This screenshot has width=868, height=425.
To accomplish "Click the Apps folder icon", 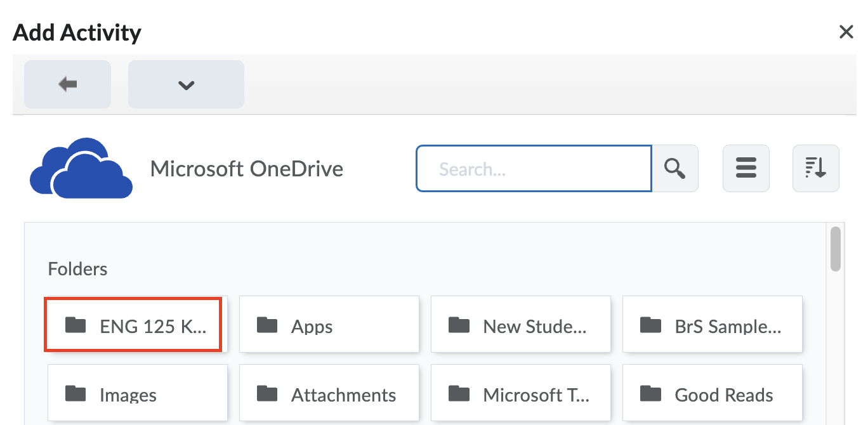I will (x=267, y=325).
